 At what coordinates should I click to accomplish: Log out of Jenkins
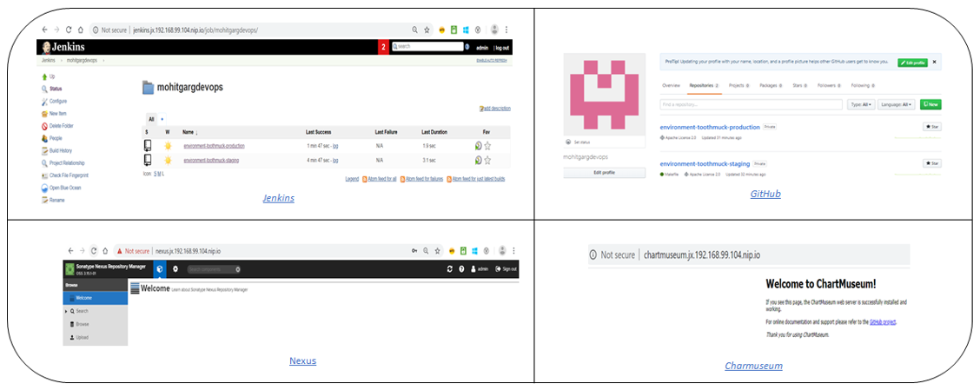pos(502,48)
